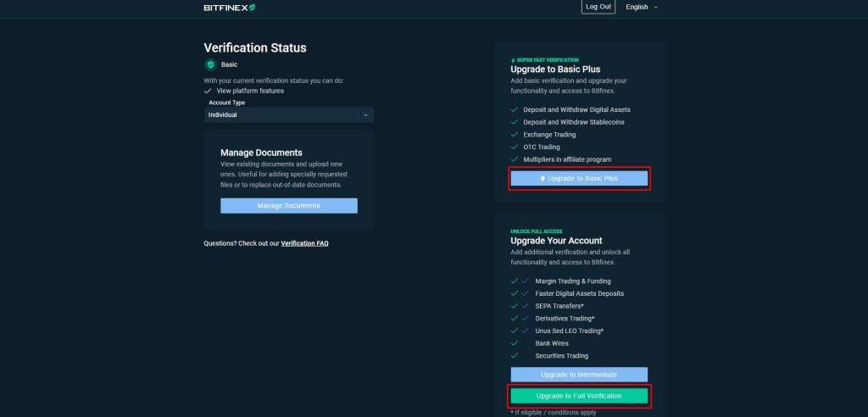Screen dimensions: 868x417
Task: Click the Upgrade to Basic Plus button
Action: coord(579,178)
